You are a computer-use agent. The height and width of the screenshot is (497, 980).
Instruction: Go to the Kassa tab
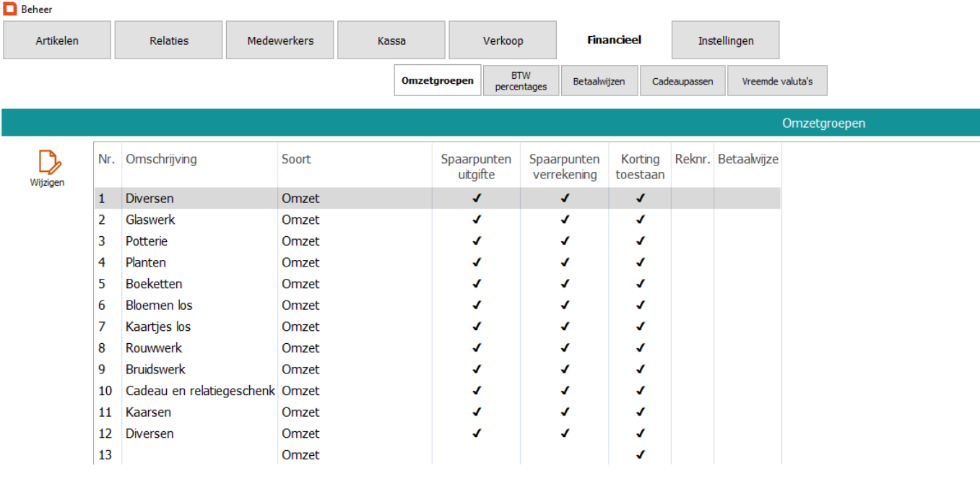pyautogui.click(x=391, y=40)
